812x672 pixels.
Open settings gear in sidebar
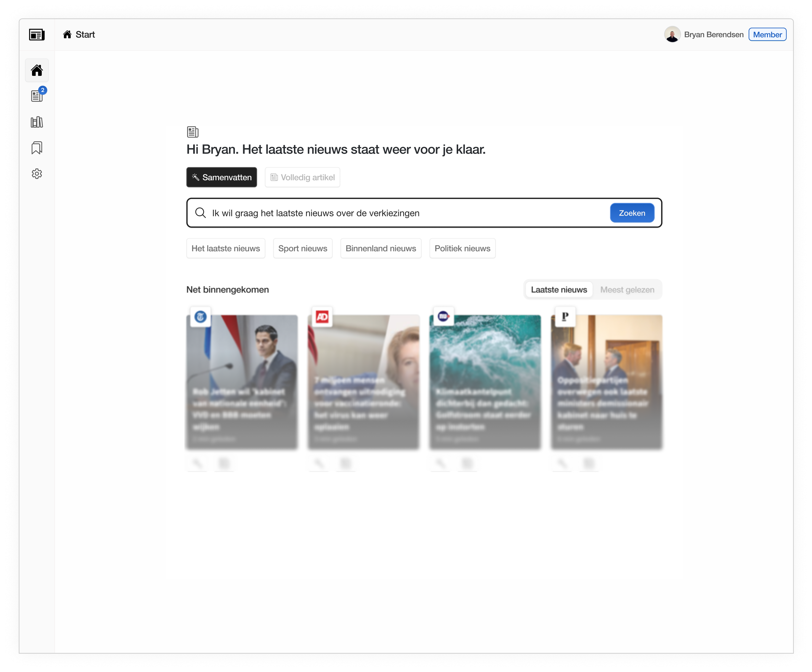coord(37,174)
